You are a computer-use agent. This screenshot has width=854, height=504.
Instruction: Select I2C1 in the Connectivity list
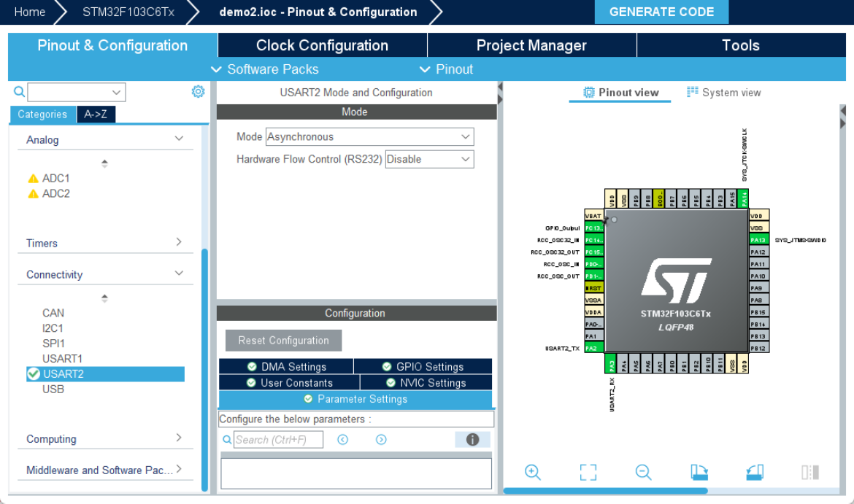pyautogui.click(x=53, y=328)
